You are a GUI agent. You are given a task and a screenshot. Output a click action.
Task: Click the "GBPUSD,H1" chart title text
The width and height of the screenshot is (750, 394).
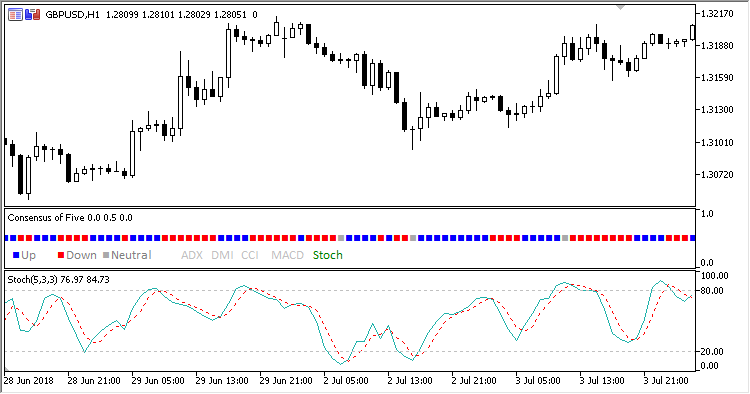[x=72, y=15]
